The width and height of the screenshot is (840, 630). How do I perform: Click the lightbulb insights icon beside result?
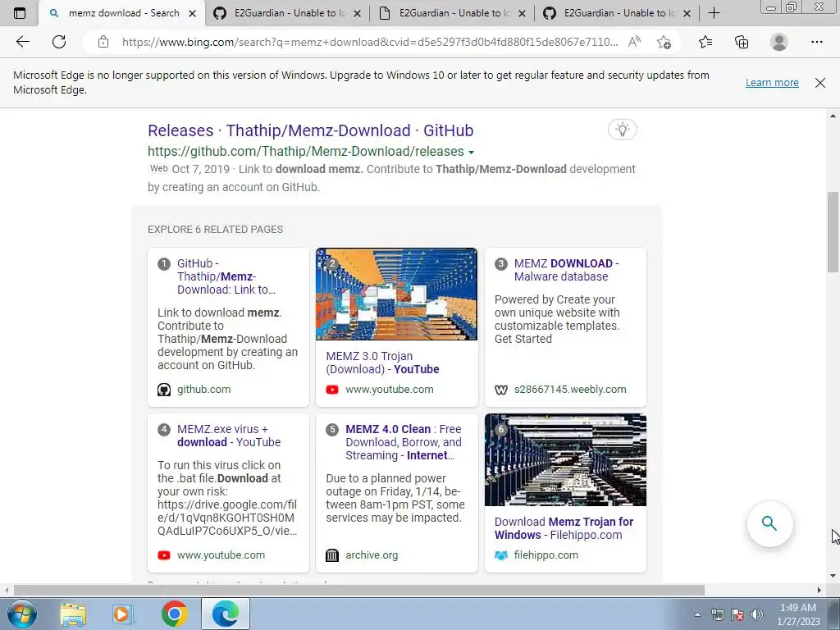[x=622, y=130]
